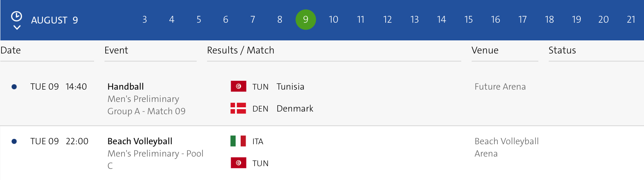
Task: Click blue dot beside Beach Volleyball row
Action: [x=14, y=142]
